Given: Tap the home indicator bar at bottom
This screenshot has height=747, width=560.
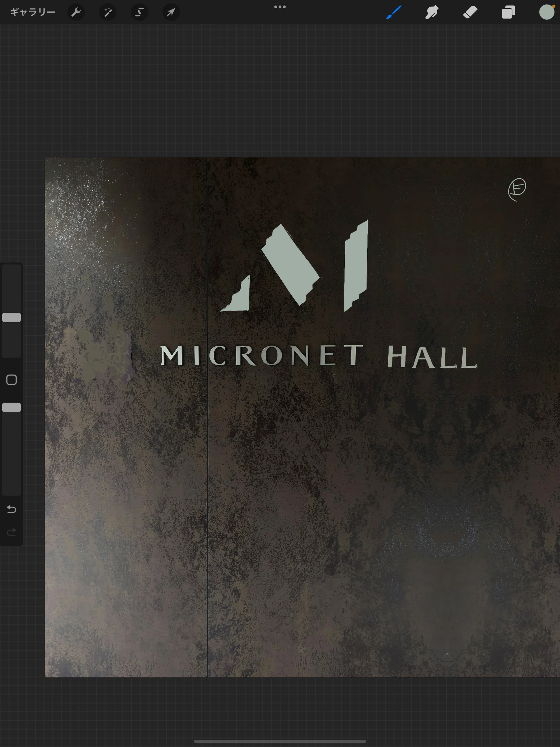Looking at the screenshot, I should tap(280, 741).
